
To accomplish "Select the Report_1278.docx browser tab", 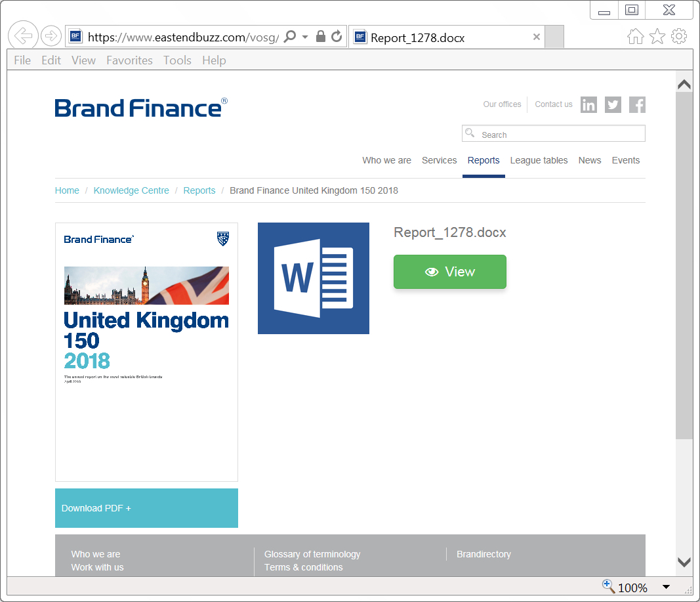I will coord(446,37).
